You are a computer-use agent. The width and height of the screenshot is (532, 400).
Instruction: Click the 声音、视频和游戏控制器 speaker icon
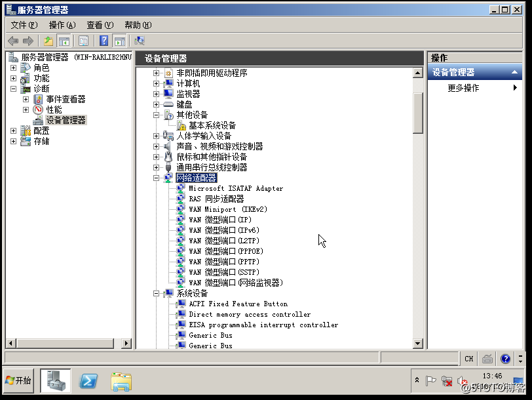point(168,146)
